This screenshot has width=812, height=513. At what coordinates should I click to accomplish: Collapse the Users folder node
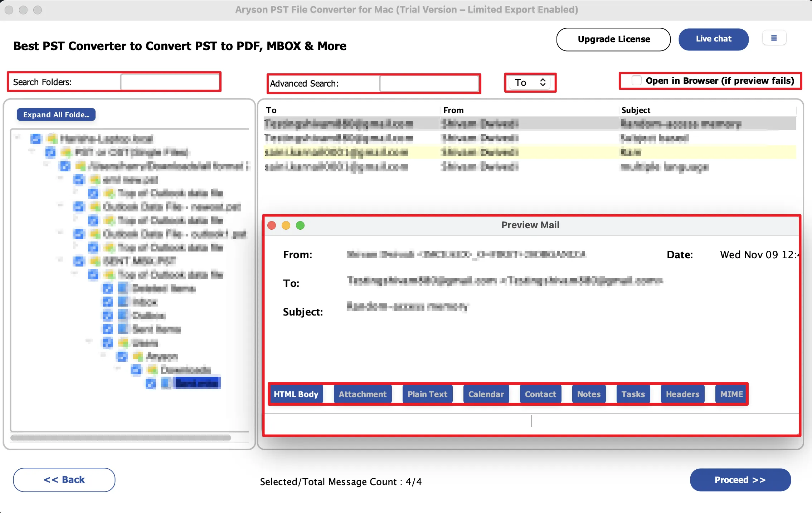tap(89, 341)
